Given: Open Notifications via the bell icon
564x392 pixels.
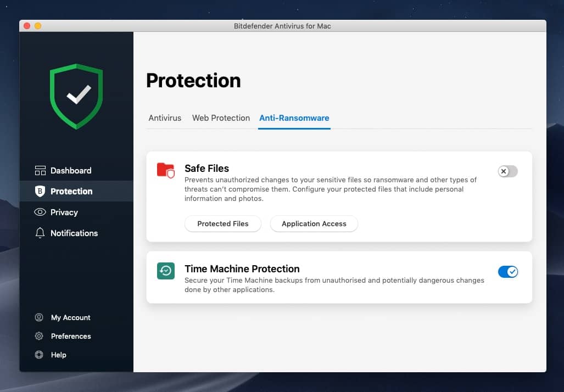Looking at the screenshot, I should coord(40,233).
